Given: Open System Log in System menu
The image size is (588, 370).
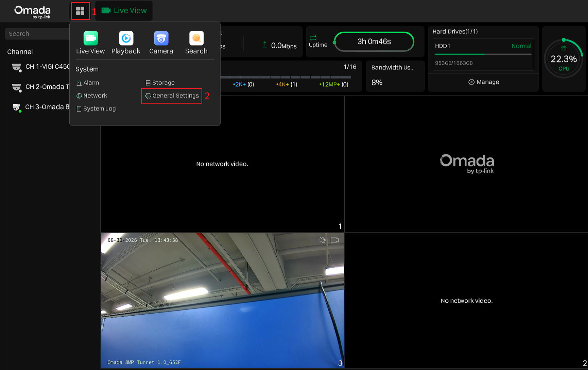Looking at the screenshot, I should coord(96,109).
